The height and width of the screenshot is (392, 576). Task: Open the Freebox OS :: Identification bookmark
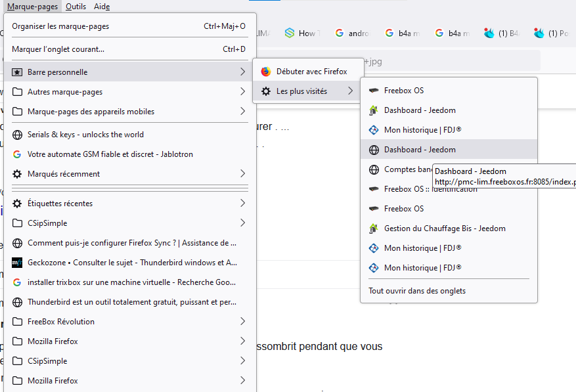click(449, 189)
